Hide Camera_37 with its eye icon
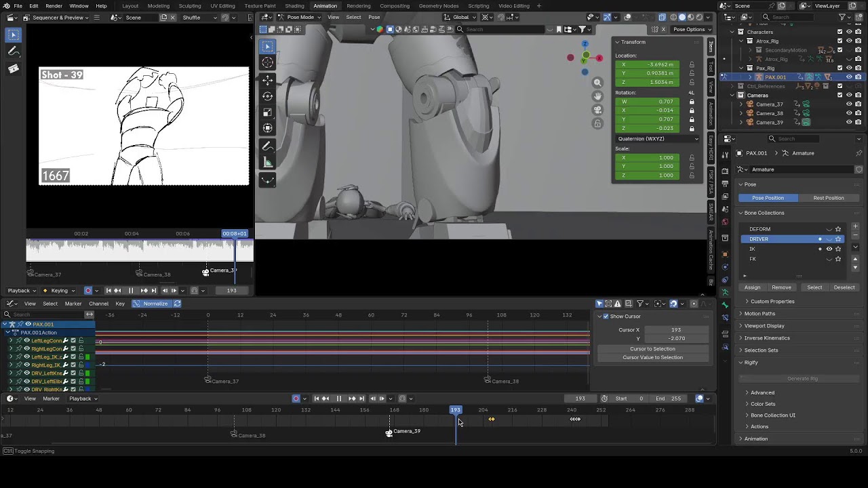The width and height of the screenshot is (868, 488). click(x=849, y=104)
